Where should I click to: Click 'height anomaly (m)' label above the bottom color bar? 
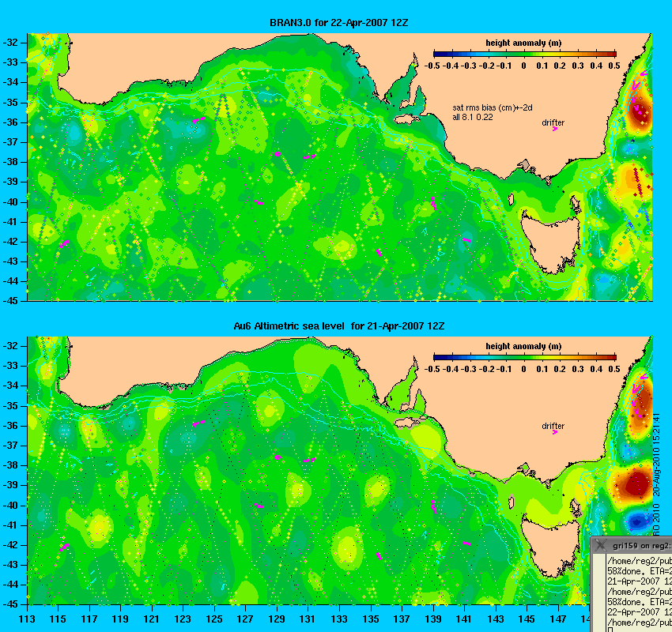[x=523, y=346]
